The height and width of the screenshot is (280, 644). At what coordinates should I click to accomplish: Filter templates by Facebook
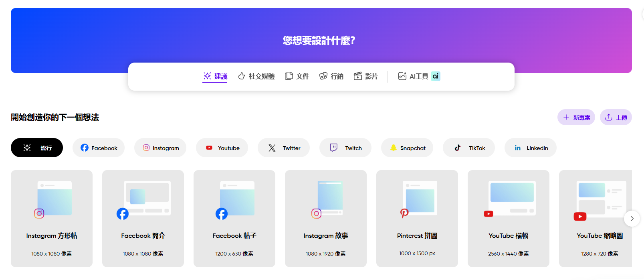[x=99, y=148]
